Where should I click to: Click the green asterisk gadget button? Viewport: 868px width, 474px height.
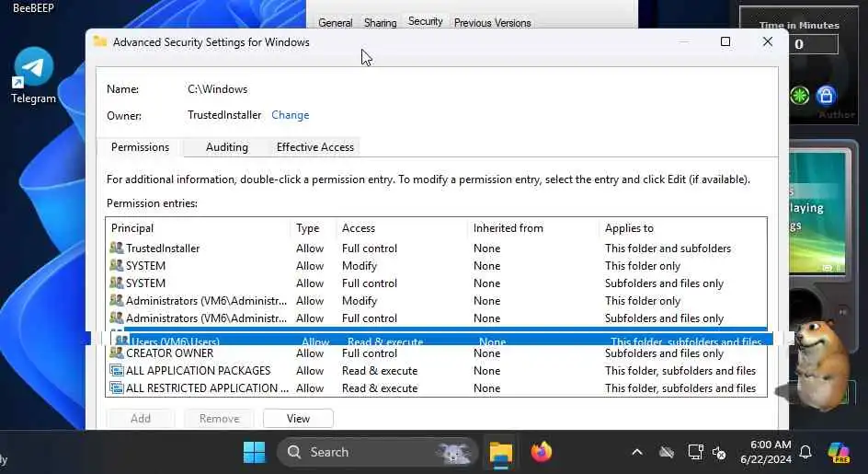[799, 96]
